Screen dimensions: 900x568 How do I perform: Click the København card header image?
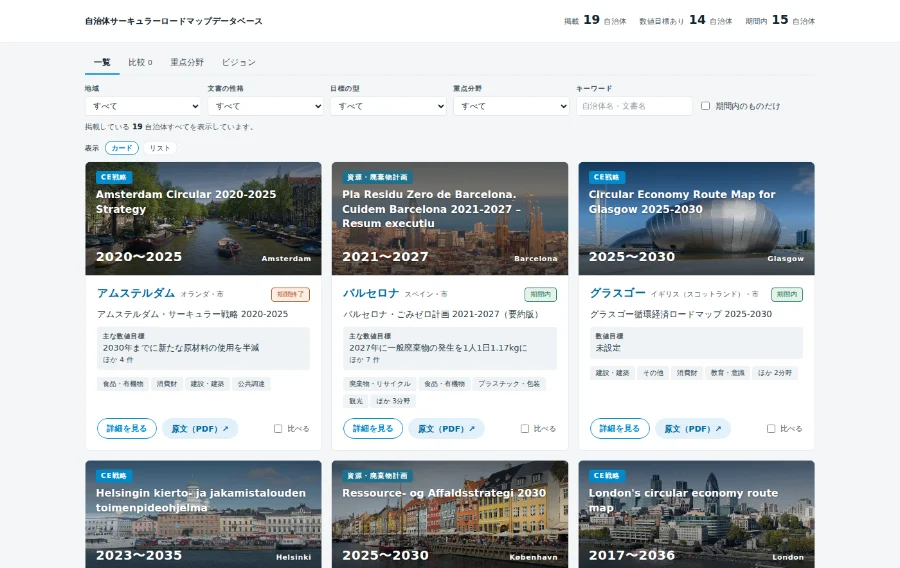(450, 515)
